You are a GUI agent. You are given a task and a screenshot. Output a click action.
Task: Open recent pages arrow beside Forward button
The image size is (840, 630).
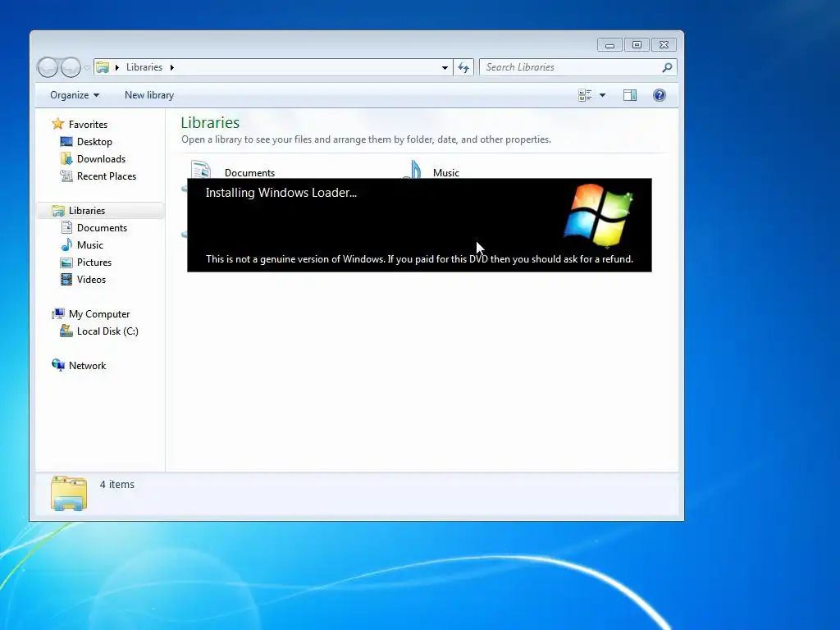coord(87,67)
